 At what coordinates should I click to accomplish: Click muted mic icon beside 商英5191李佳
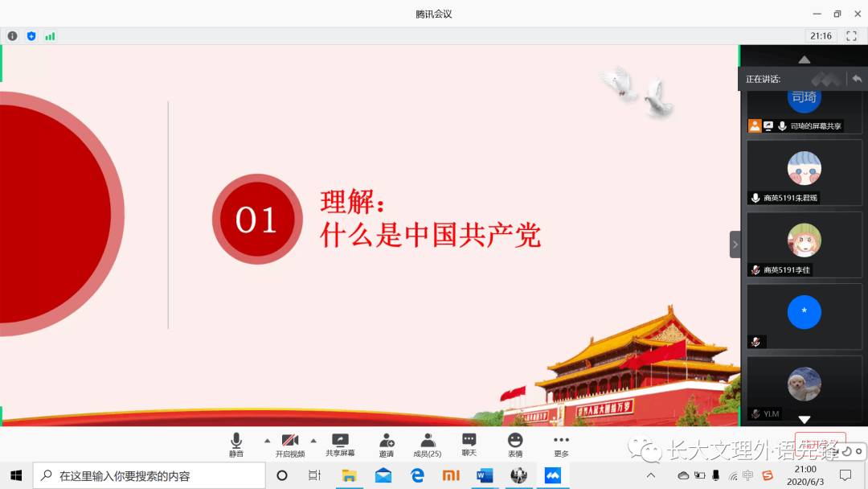(755, 269)
